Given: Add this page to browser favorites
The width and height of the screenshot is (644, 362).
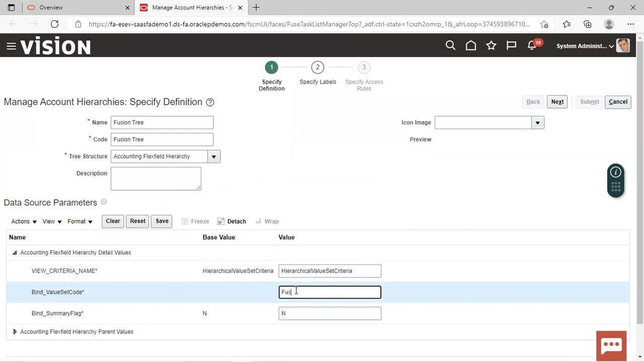Looking at the screenshot, I should (544, 24).
